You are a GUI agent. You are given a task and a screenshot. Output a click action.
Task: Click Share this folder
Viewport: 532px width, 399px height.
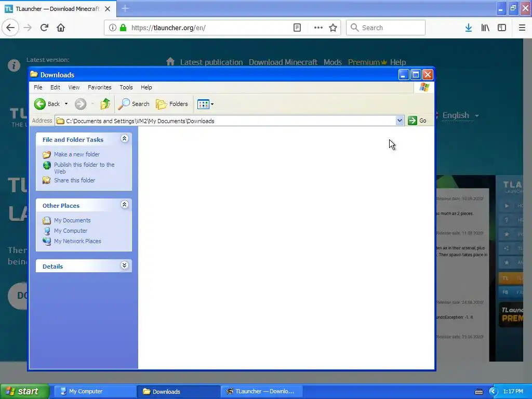point(75,180)
